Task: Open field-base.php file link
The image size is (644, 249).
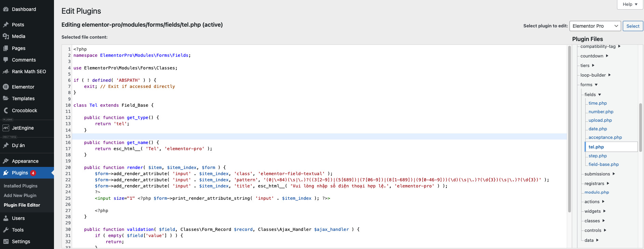Action: [x=603, y=165]
